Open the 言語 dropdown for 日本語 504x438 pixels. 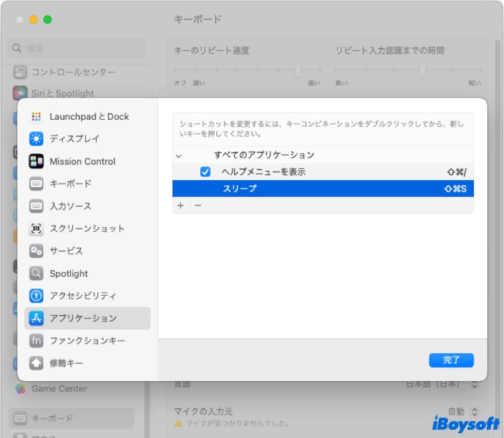474,384
